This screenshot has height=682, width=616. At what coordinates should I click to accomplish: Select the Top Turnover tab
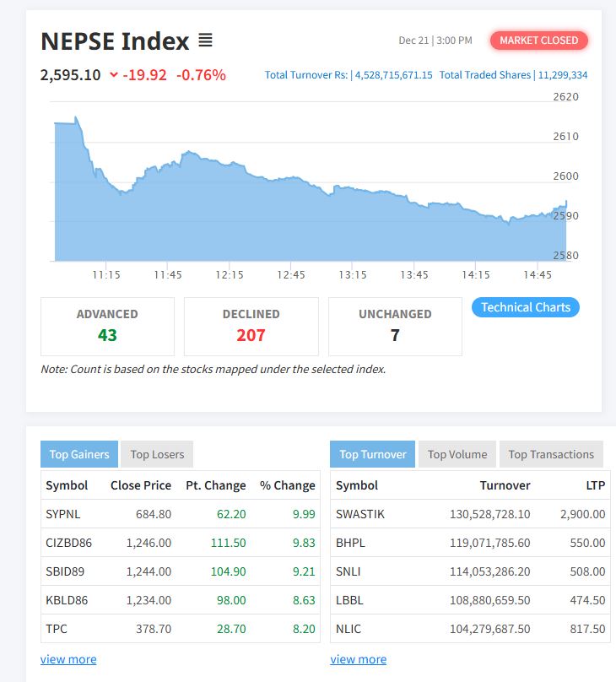[372, 454]
